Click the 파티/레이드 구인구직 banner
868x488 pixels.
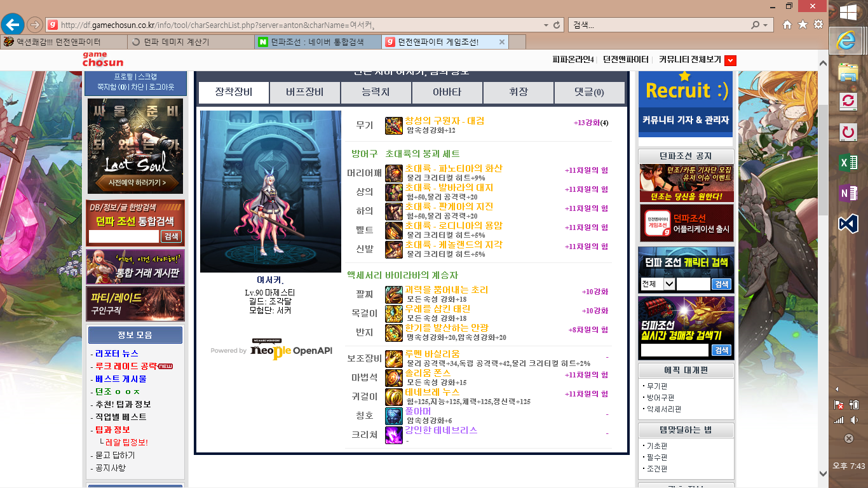coord(135,303)
